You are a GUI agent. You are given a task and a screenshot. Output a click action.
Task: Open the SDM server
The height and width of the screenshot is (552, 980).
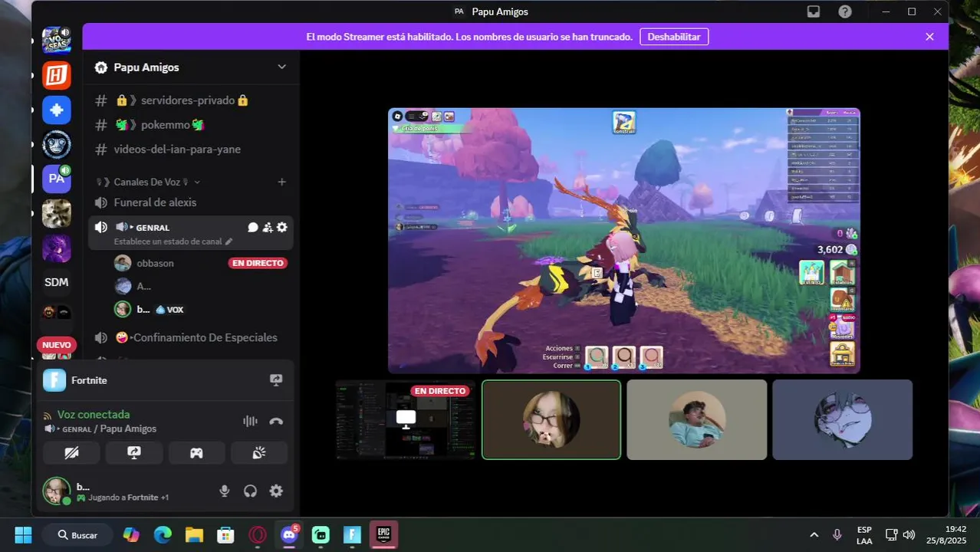pos(57,282)
